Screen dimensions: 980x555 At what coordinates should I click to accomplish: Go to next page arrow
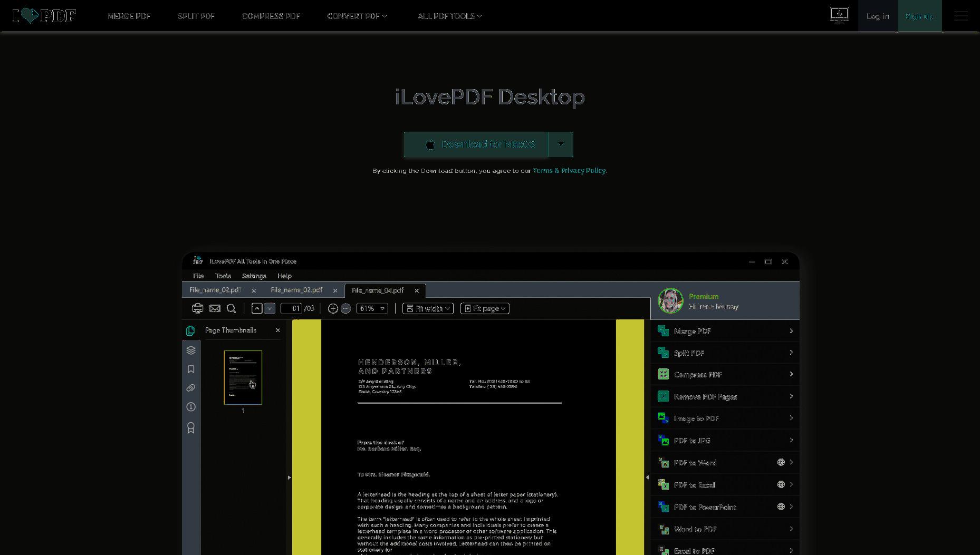(x=270, y=308)
